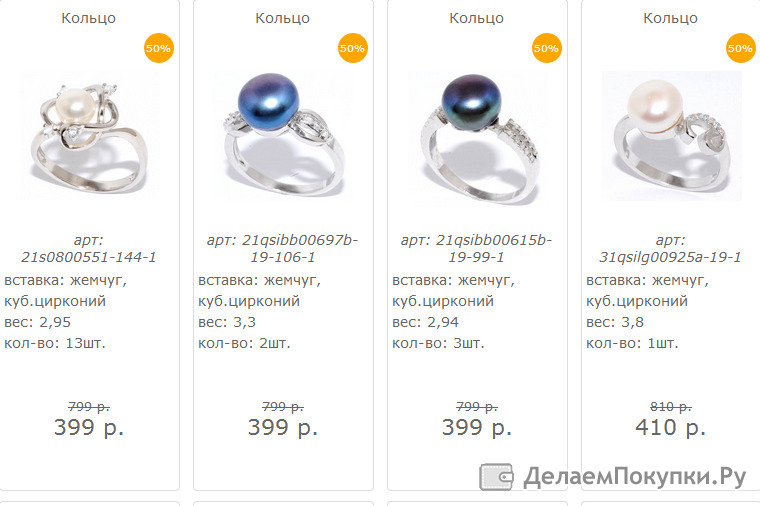This screenshot has height=506, width=760.
Task: Click the Кольцо title above dark pearl ring
Action: click(476, 18)
